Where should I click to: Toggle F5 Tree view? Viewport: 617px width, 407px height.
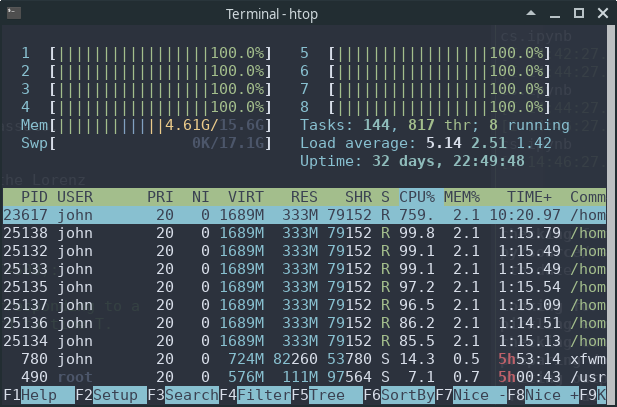pyautogui.click(x=327, y=395)
